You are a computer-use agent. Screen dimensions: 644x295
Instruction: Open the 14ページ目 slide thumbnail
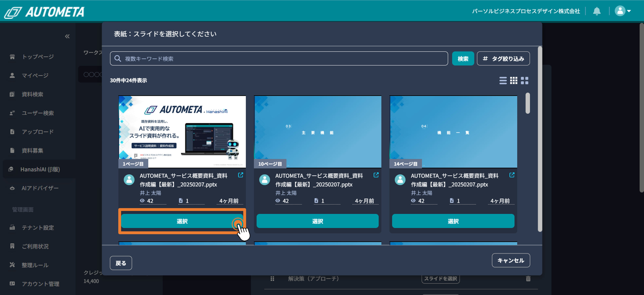453,132
